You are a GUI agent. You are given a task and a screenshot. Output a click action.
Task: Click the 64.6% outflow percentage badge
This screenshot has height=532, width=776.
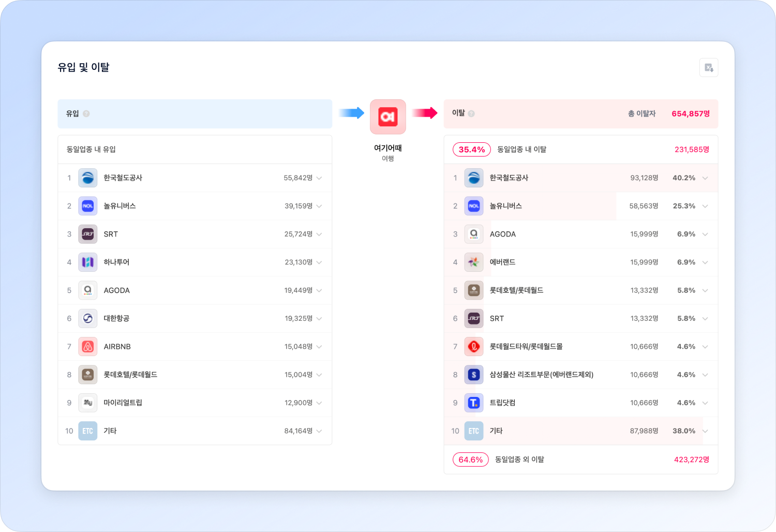coord(470,460)
